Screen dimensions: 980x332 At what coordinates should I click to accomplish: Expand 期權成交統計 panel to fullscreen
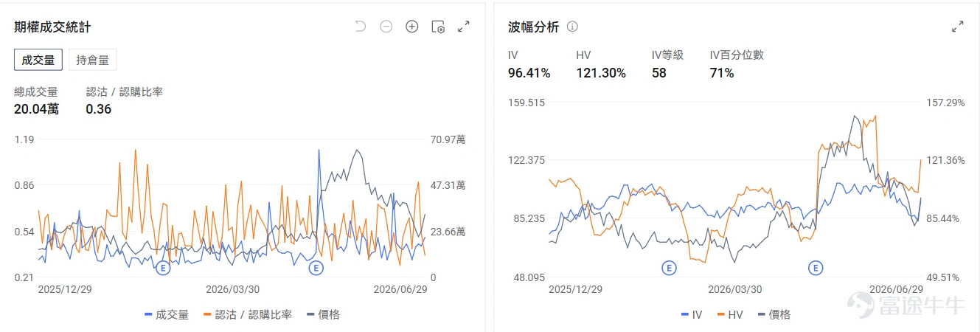coord(464,27)
